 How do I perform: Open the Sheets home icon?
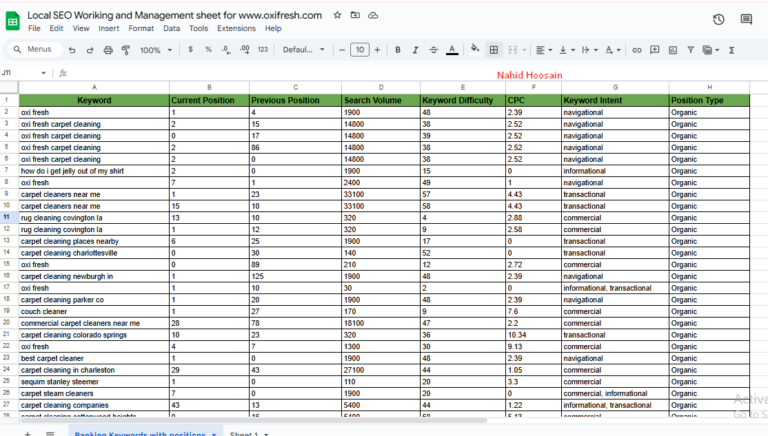pos(13,21)
